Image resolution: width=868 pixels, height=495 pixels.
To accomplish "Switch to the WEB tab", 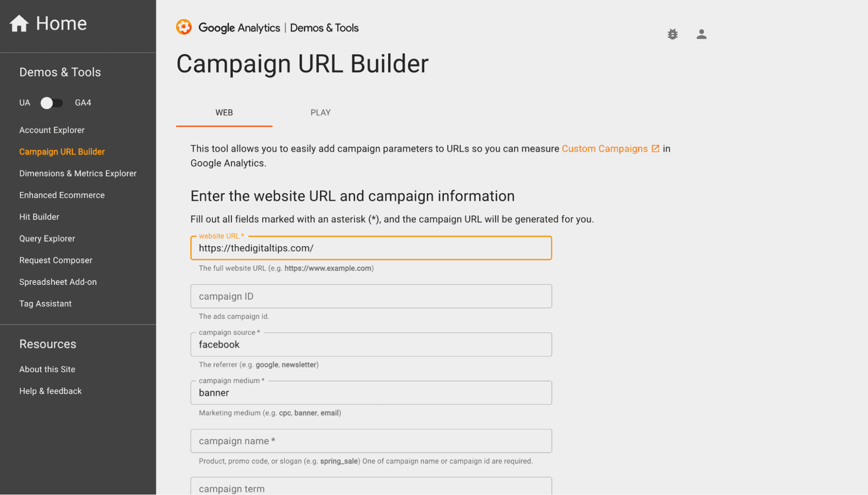I will [x=224, y=113].
